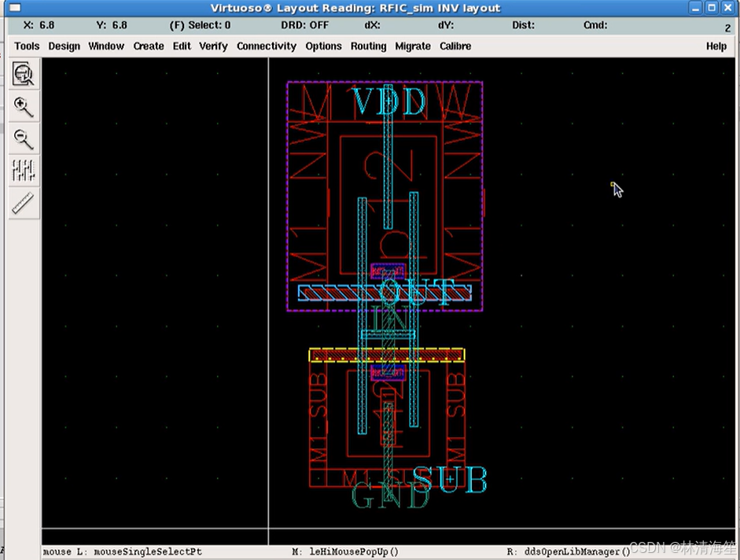The height and width of the screenshot is (560, 740).
Task: Open the Tools menu
Action: coord(27,46)
